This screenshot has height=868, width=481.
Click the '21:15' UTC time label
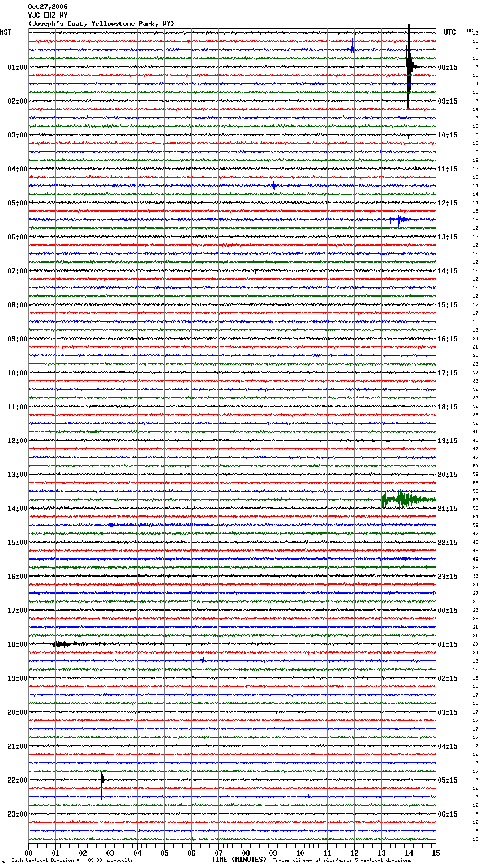[x=448, y=509]
